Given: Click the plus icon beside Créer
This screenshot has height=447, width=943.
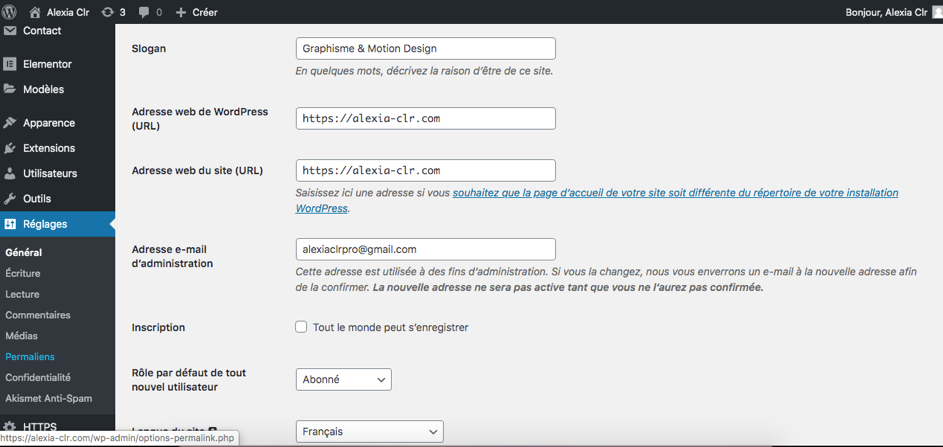Looking at the screenshot, I should tap(180, 12).
